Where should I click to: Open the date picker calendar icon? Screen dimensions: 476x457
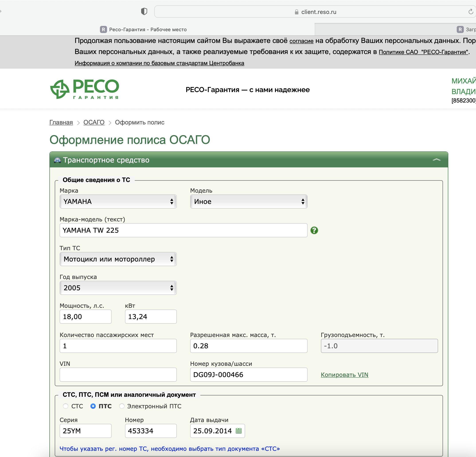click(238, 431)
